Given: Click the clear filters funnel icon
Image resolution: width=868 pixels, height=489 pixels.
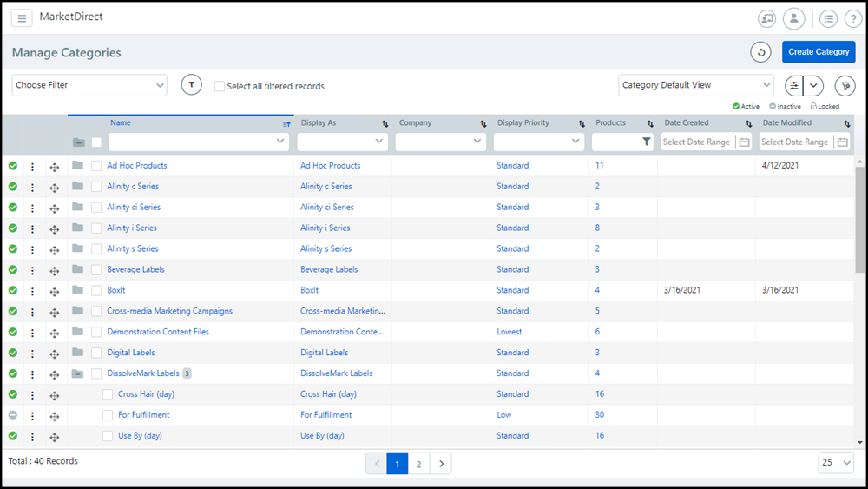Looking at the screenshot, I should (x=845, y=85).
